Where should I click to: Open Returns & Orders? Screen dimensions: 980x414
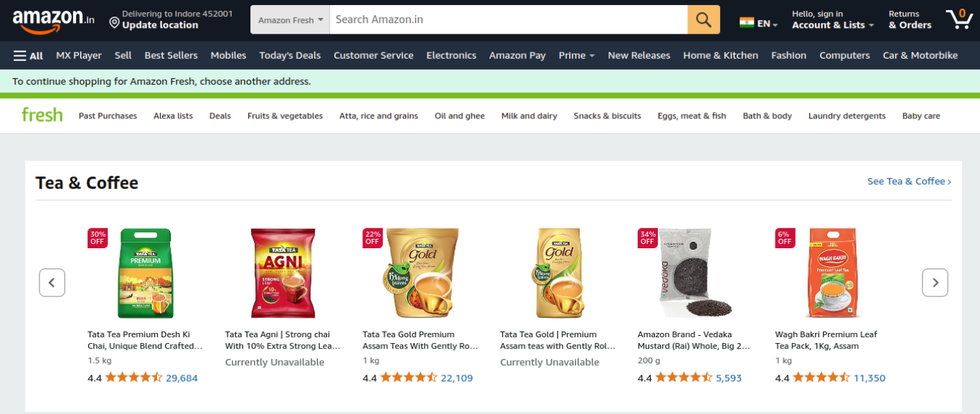[910, 19]
